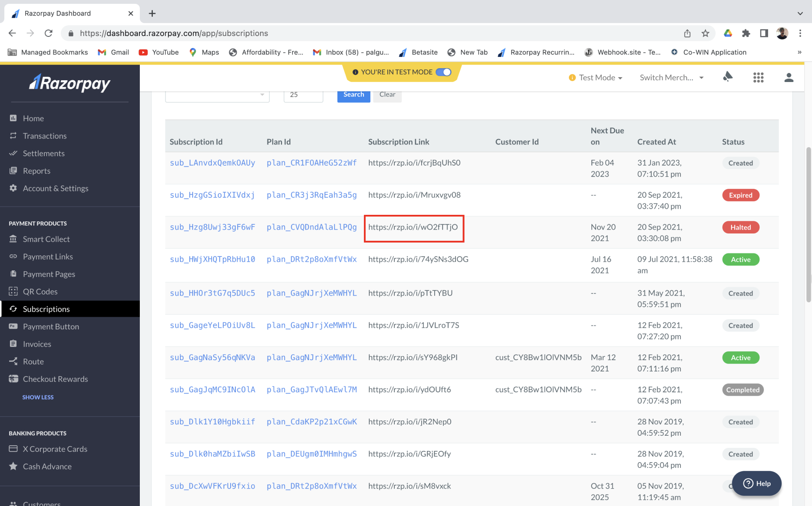Collapse the sidebar with SHOW LESS
Screen dimensions: 812x506
tap(38, 397)
